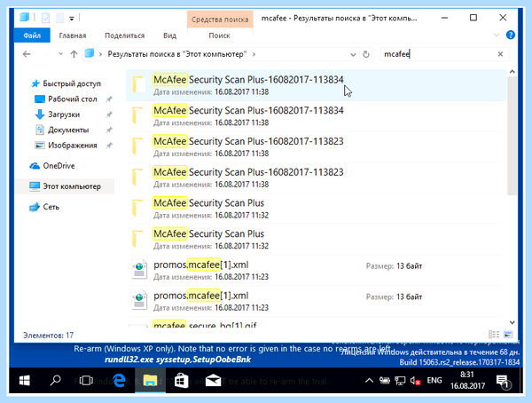Screen dimensions: 532x403
Task: Select the Вид ribbon tab
Action: point(169,36)
